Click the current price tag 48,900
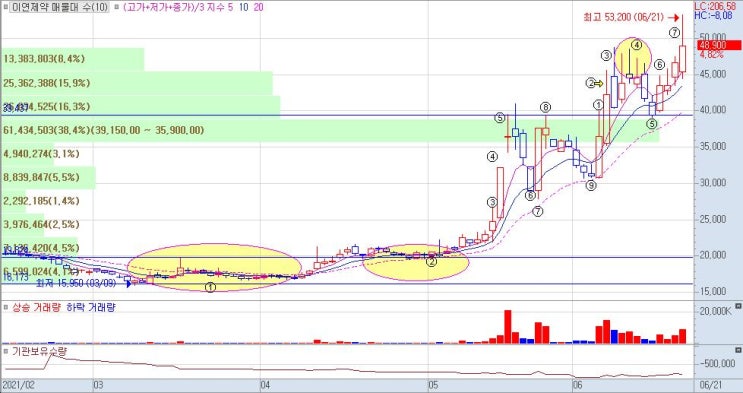Image resolution: width=743 pixels, height=393 pixels. click(719, 46)
